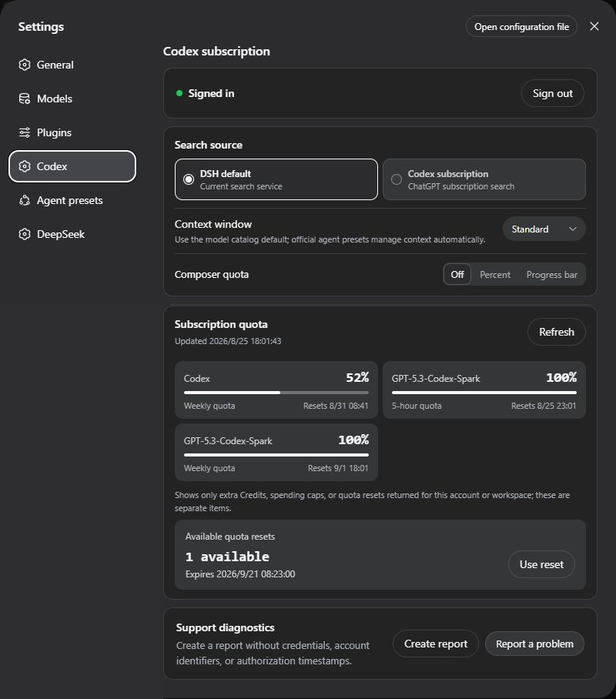Click the Context window label
The height and width of the screenshot is (699, 616).
click(x=213, y=224)
